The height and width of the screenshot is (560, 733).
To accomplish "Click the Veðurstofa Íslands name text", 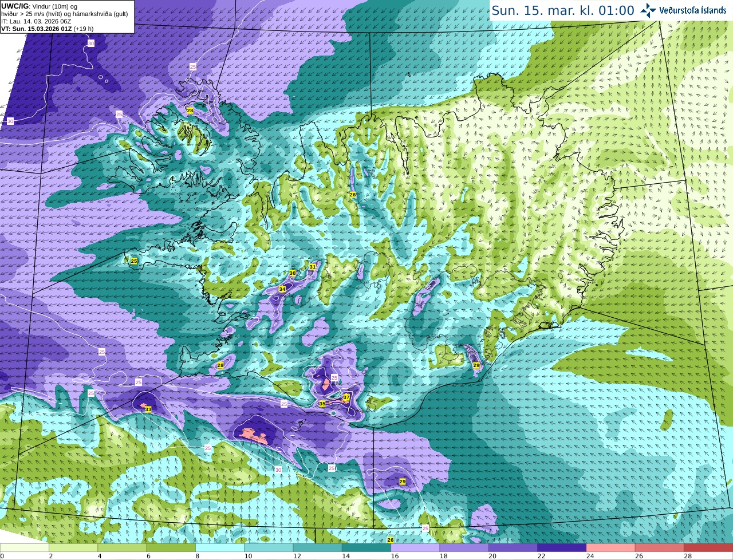I will [x=692, y=10].
